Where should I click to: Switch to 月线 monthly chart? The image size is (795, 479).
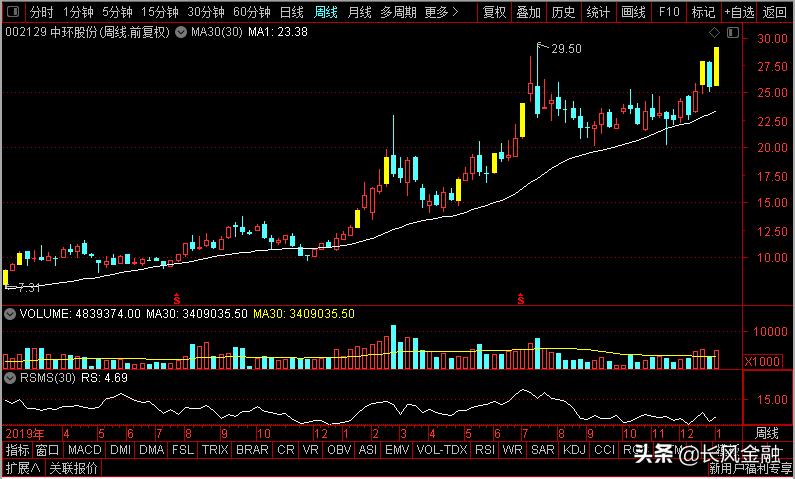359,12
